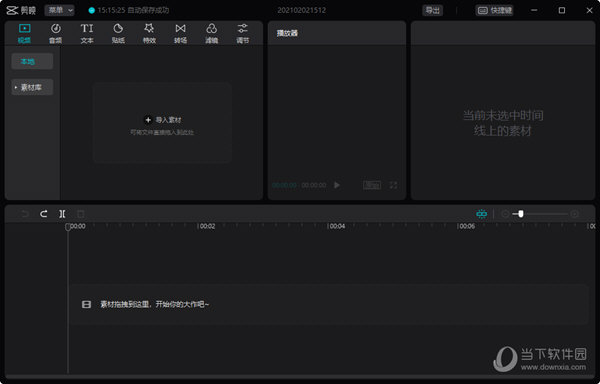Click the redo arrow in timeline toolbar
Viewport: 600px width, 384px height.
pos(44,214)
